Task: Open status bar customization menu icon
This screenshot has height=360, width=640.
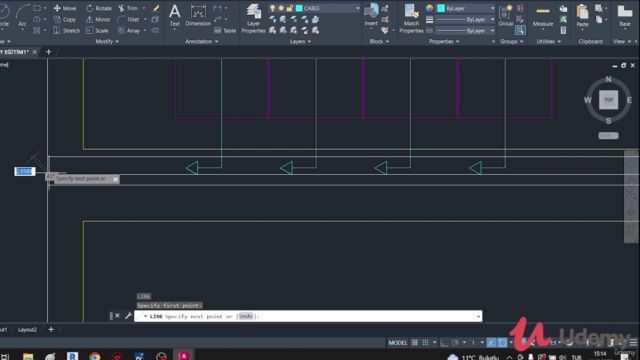Action: (633, 342)
